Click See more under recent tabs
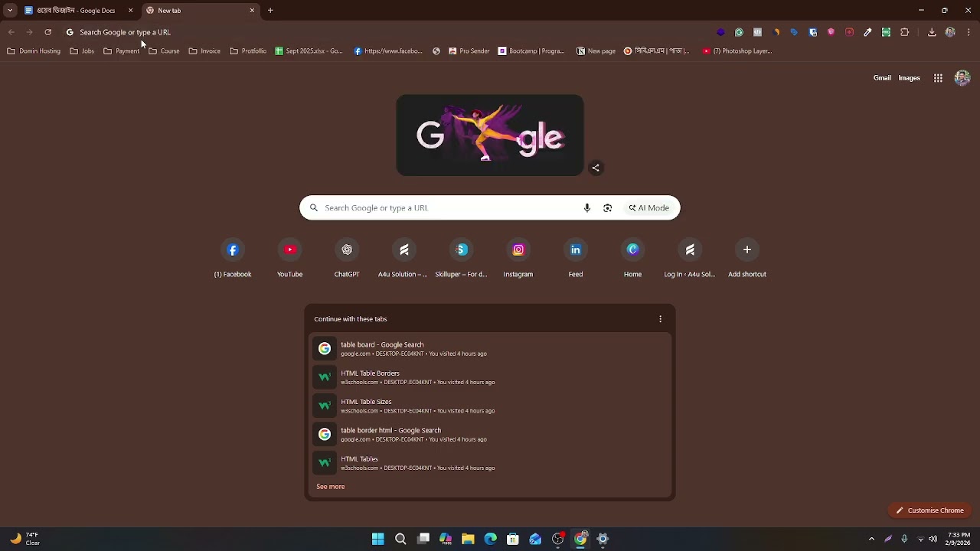Image resolution: width=980 pixels, height=551 pixels. pos(331,487)
